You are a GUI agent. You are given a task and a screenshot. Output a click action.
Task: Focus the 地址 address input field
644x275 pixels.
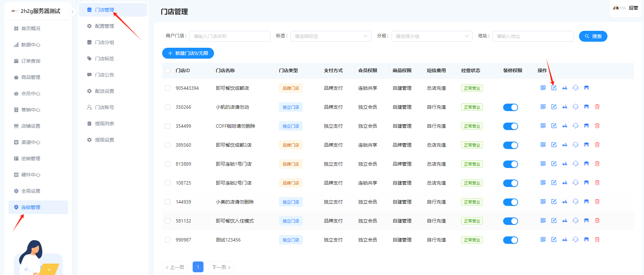tap(533, 36)
